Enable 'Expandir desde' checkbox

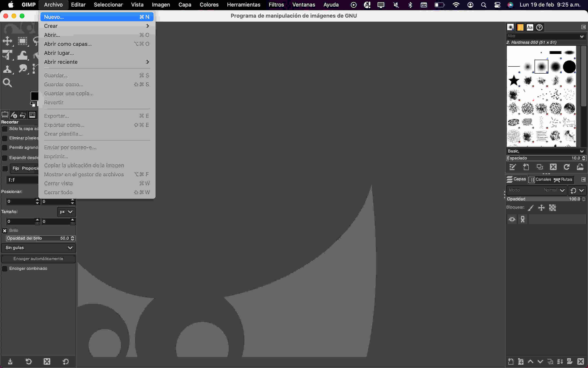click(x=5, y=158)
